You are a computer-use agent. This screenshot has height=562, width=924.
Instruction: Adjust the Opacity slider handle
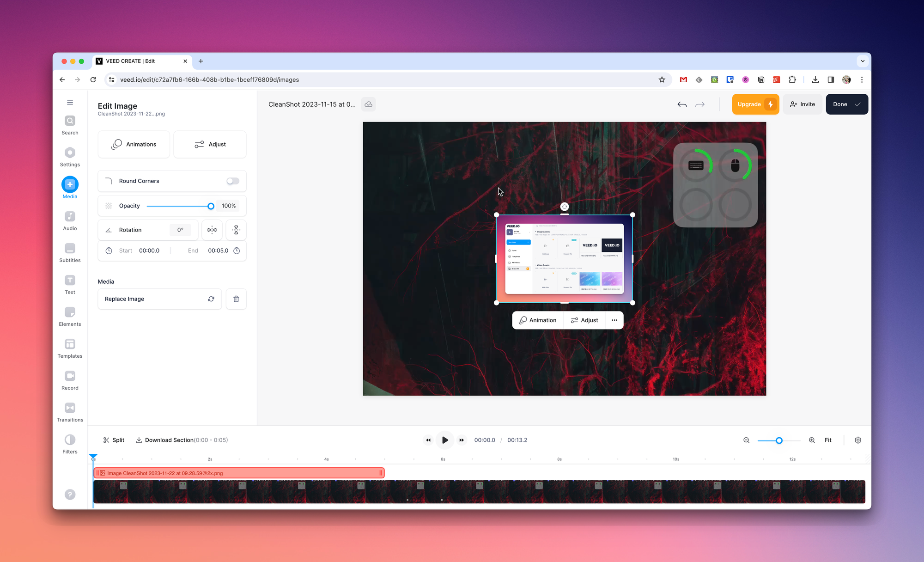pos(211,206)
